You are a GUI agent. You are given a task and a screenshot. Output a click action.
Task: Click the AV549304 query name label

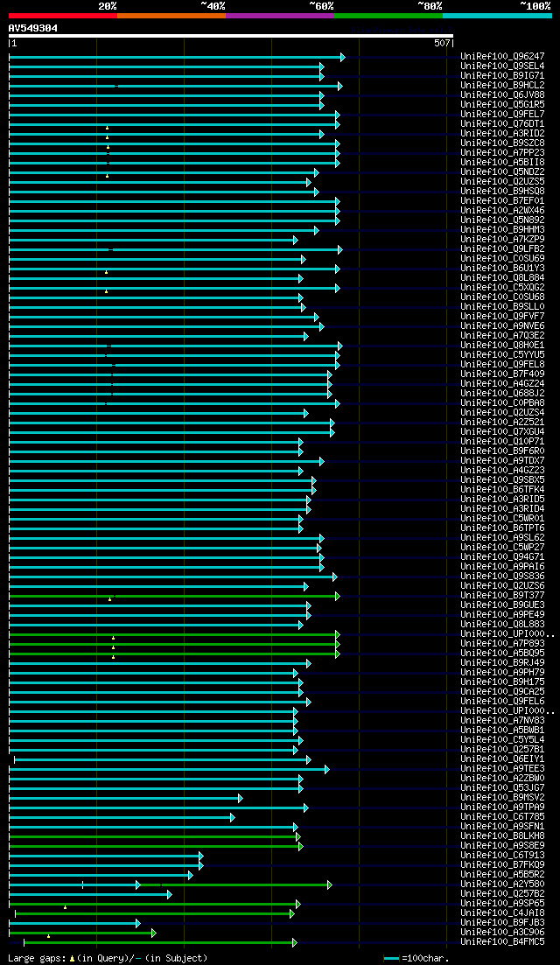pyautogui.click(x=32, y=28)
